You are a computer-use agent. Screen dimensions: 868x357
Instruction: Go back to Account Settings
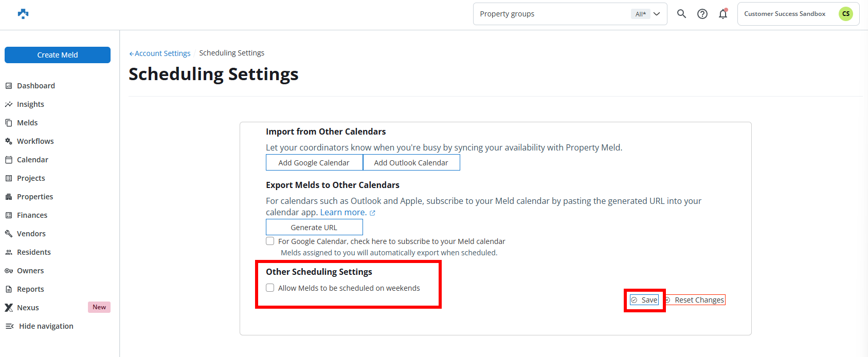point(160,53)
